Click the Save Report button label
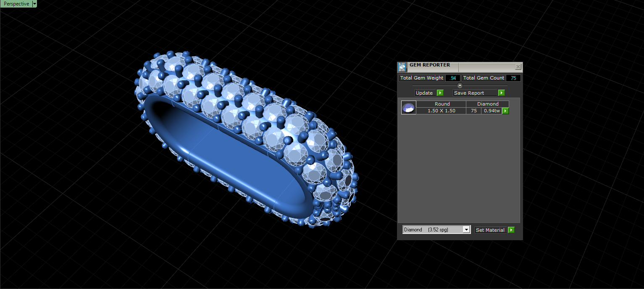Image resolution: width=644 pixels, height=289 pixels. pyautogui.click(x=469, y=93)
